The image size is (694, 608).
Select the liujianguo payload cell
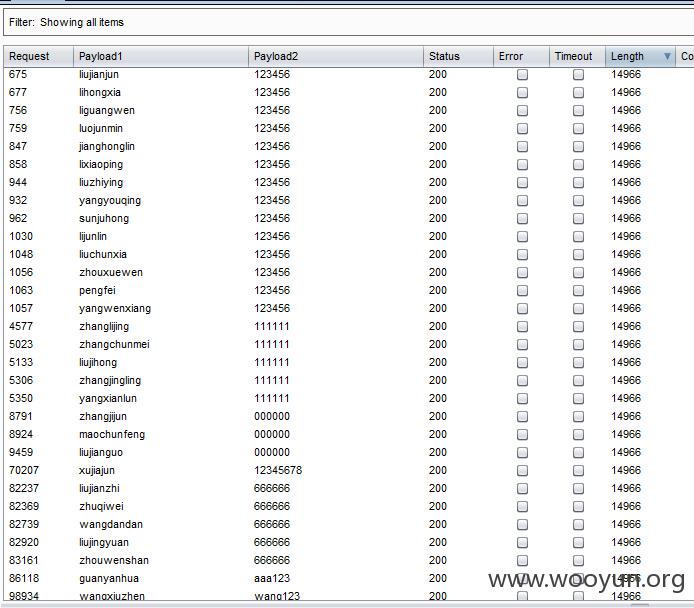[x=101, y=452]
